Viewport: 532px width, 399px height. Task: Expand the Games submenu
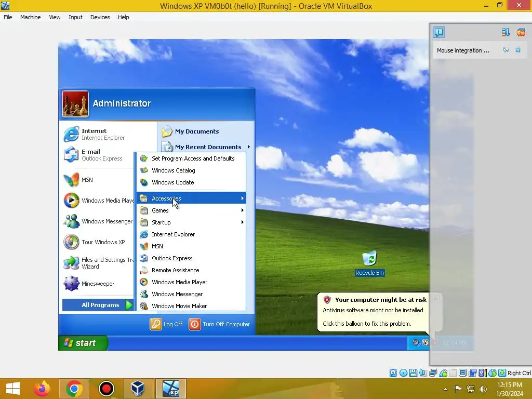191,210
